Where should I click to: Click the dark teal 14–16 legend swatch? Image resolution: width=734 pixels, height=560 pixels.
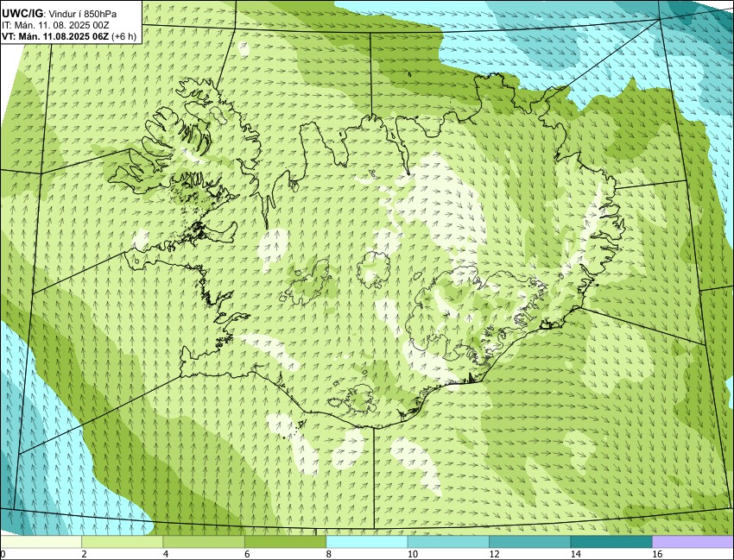coord(611,542)
